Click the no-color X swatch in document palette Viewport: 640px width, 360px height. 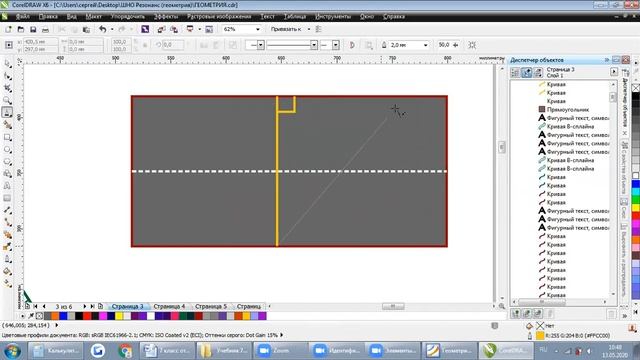(x=40, y=316)
